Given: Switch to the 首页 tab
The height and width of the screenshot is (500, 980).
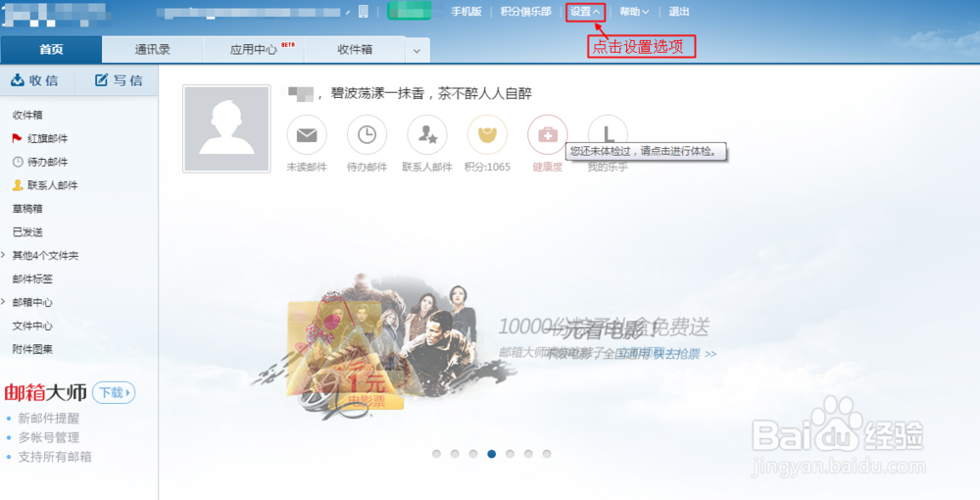Looking at the screenshot, I should (51, 49).
